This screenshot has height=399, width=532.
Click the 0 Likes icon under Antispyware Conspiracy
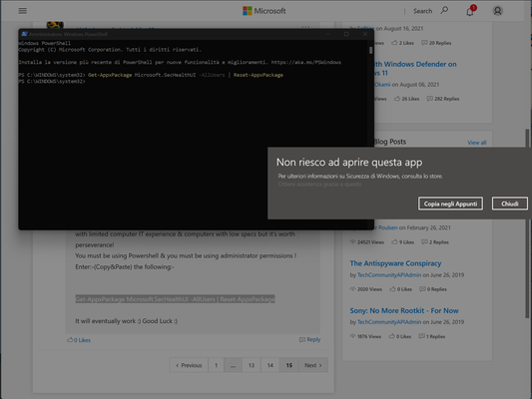click(392, 289)
